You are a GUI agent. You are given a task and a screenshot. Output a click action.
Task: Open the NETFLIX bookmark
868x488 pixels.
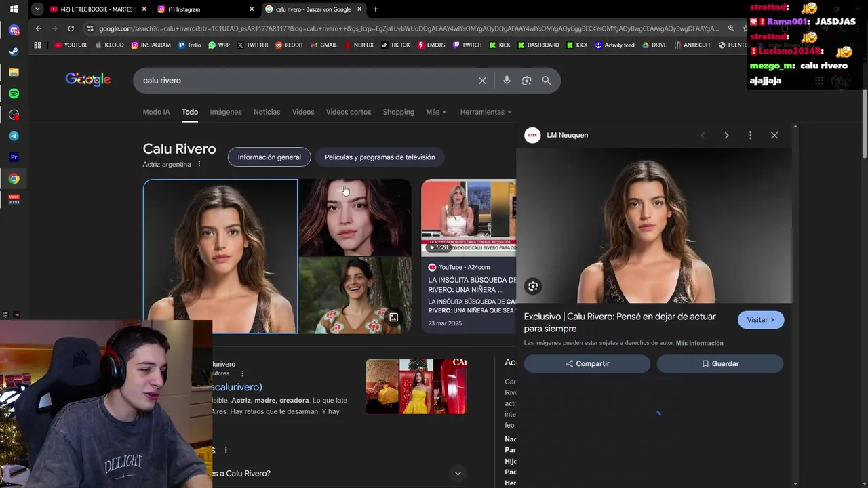359,45
